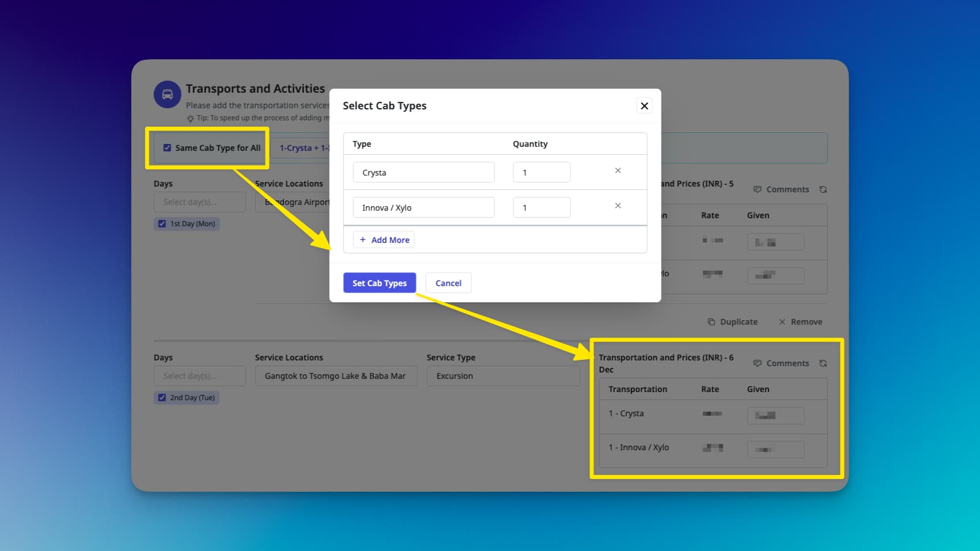980x551 pixels.
Task: Open Select day(s) dropdown for second service
Action: [199, 376]
